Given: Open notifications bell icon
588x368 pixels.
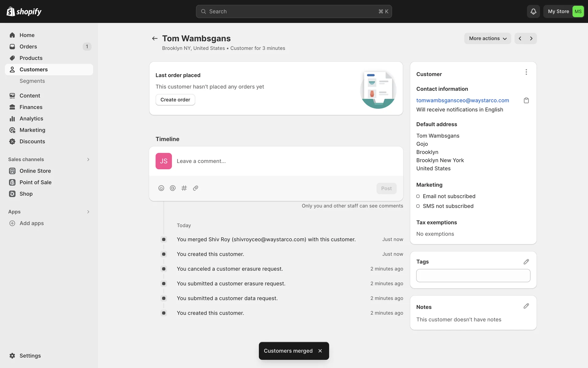Looking at the screenshot, I should coord(533,11).
